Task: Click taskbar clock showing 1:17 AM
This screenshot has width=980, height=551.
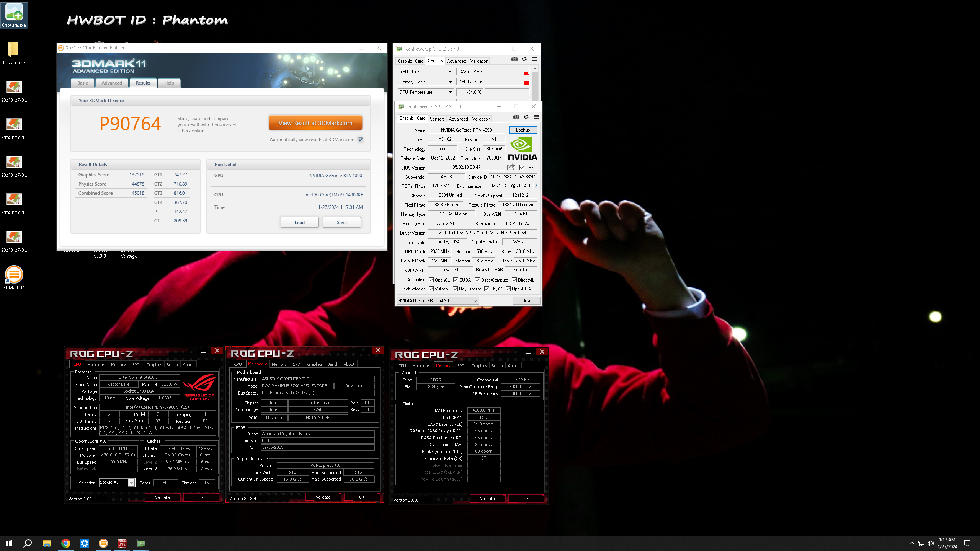Action: [x=947, y=543]
